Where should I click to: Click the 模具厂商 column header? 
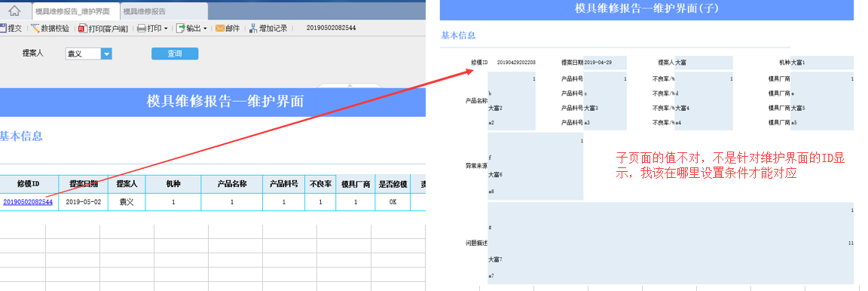click(356, 184)
